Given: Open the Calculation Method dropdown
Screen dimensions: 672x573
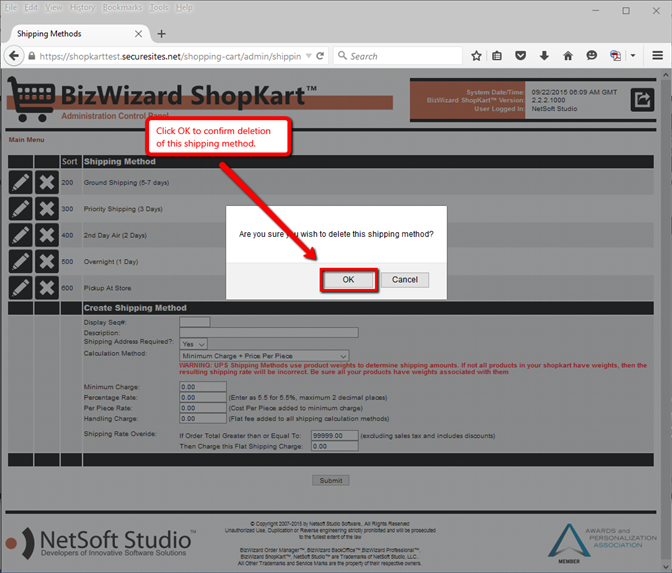Looking at the screenshot, I should tap(264, 356).
